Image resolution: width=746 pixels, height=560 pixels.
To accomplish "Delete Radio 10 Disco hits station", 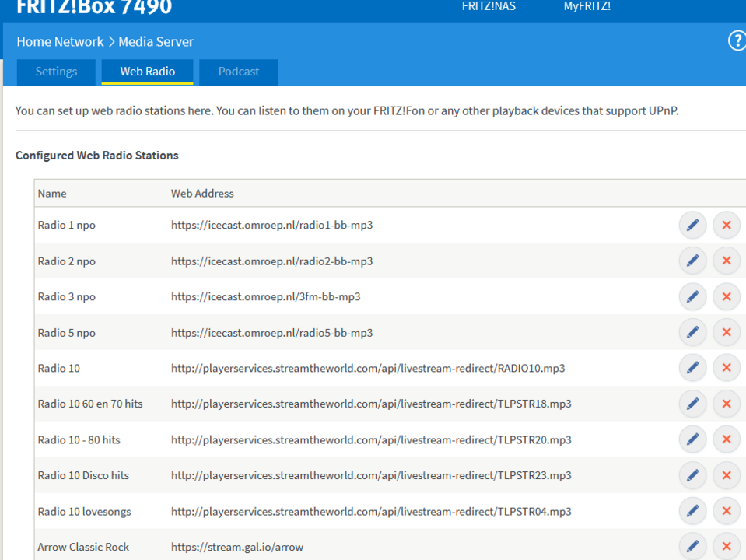I will coord(727,475).
